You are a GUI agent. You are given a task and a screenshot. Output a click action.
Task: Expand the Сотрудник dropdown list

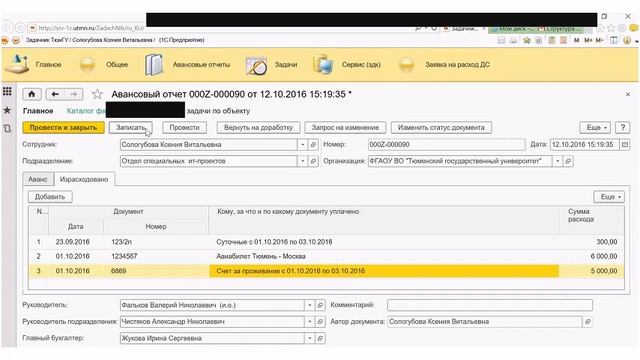pyautogui.click(x=302, y=144)
